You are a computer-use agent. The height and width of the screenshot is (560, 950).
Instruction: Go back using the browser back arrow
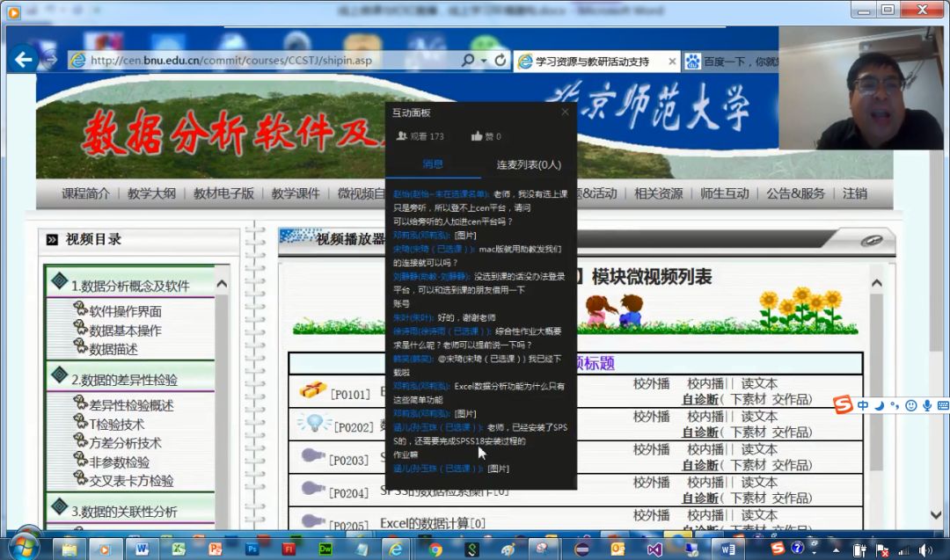(24, 59)
